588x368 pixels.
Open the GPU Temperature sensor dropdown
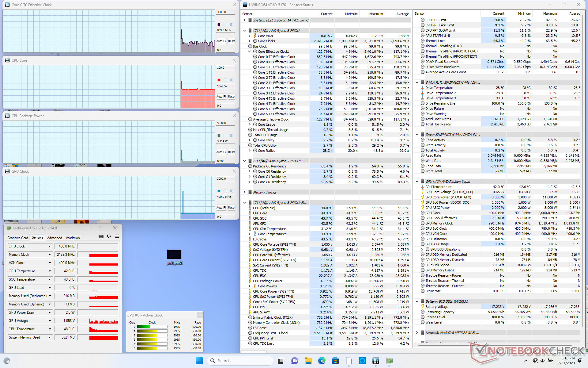[x=50, y=271]
